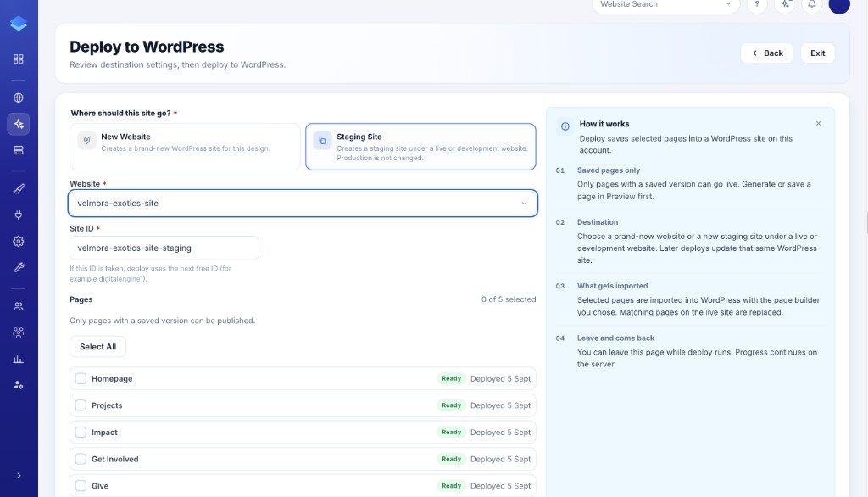The image size is (868, 497).
Task: Open the bar chart analytics icon
Action: pyautogui.click(x=19, y=359)
